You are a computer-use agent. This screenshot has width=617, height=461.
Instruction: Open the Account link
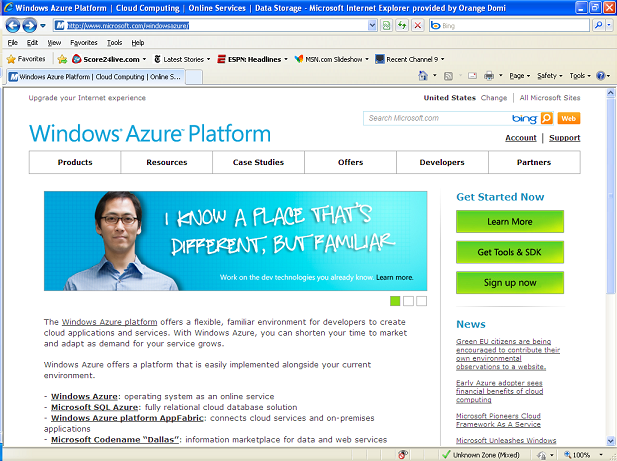click(x=521, y=138)
